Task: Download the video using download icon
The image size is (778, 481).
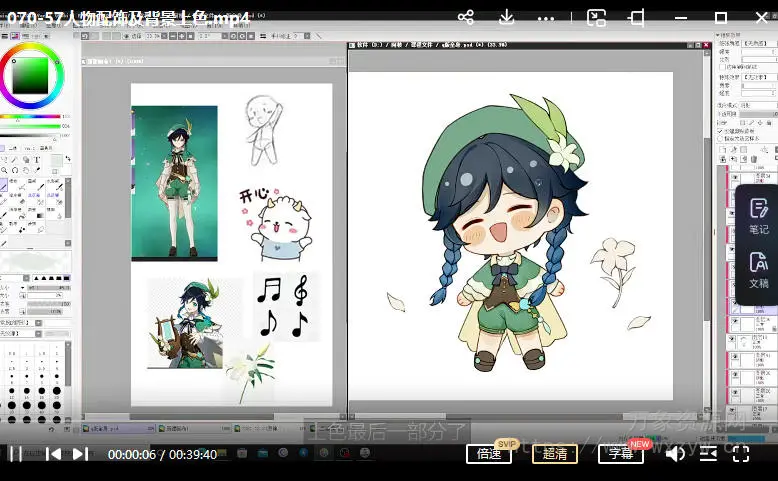Action: (506, 18)
